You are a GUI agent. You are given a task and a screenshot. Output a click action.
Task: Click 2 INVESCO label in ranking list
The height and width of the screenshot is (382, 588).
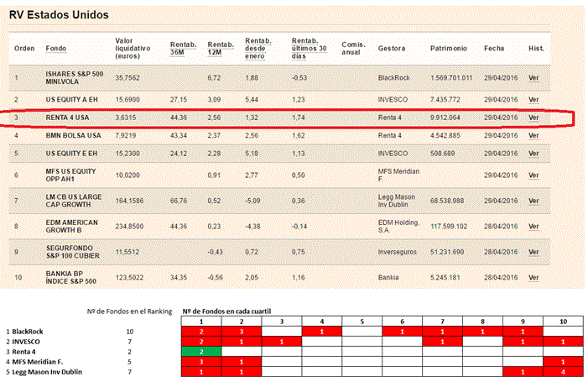click(23, 342)
